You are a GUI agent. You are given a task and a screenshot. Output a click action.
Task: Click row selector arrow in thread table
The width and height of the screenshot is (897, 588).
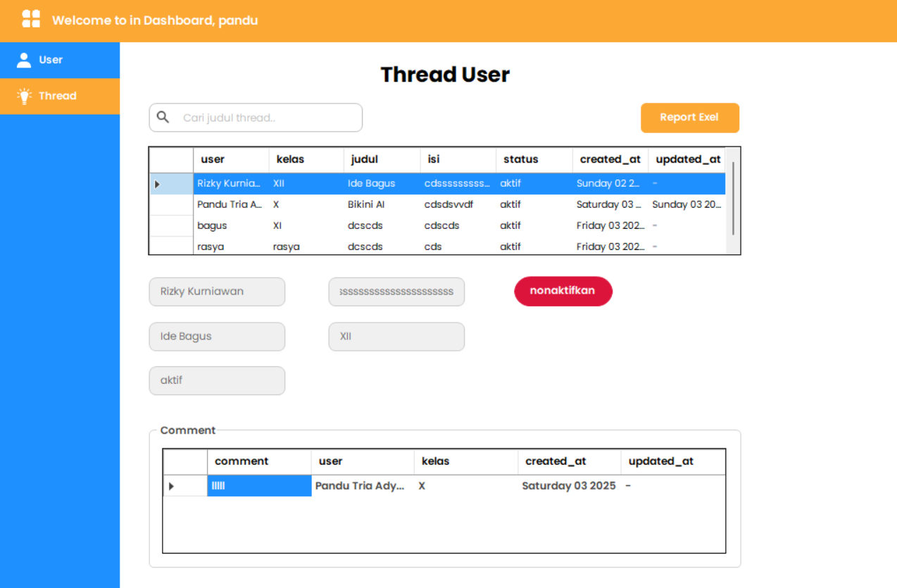click(x=157, y=184)
